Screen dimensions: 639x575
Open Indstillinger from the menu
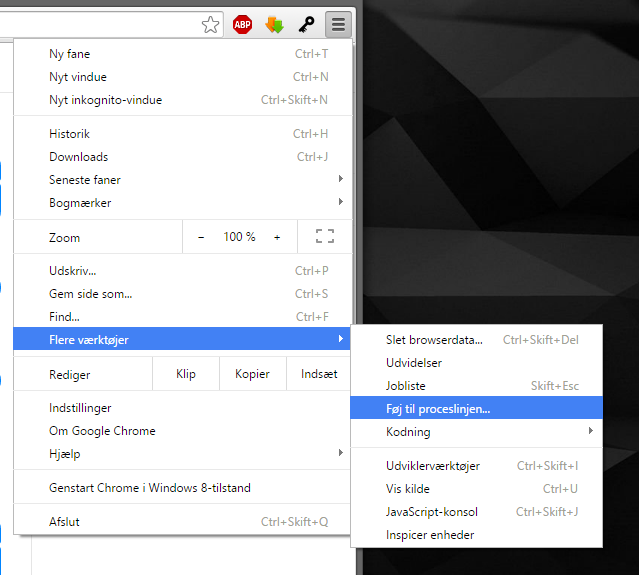80,408
